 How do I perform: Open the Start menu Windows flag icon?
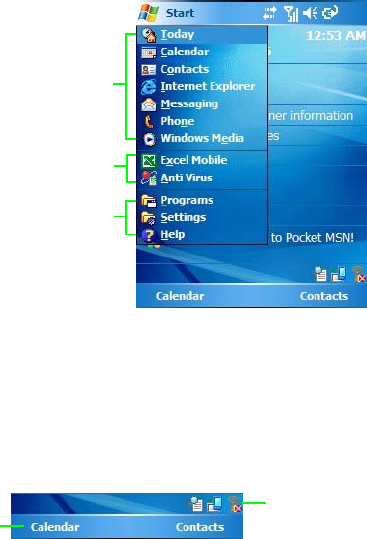click(x=148, y=13)
